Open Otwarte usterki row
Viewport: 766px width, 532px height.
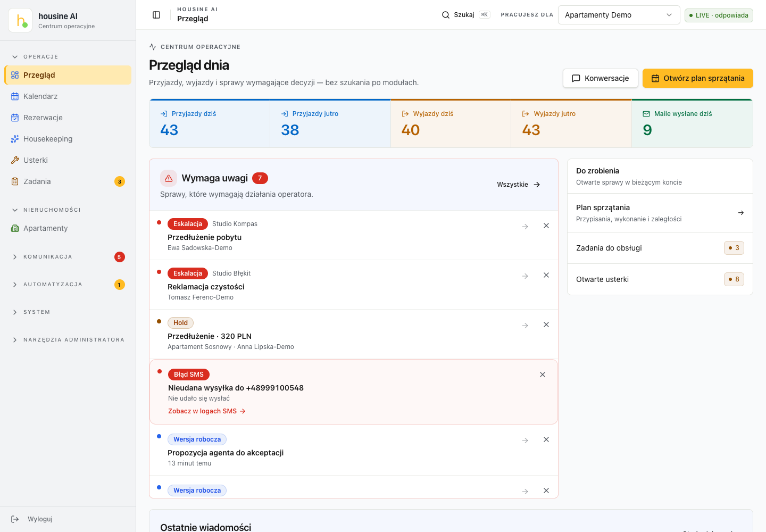coord(660,279)
